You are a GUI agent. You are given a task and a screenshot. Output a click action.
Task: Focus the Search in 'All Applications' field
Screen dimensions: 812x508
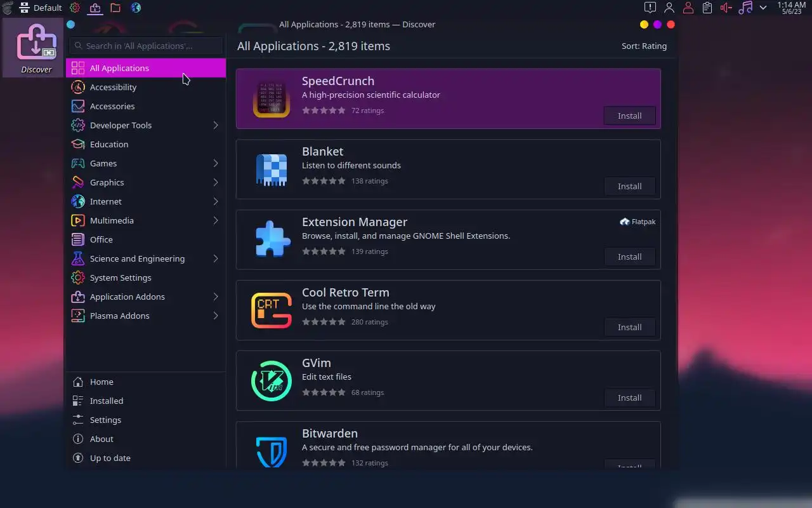coord(147,46)
